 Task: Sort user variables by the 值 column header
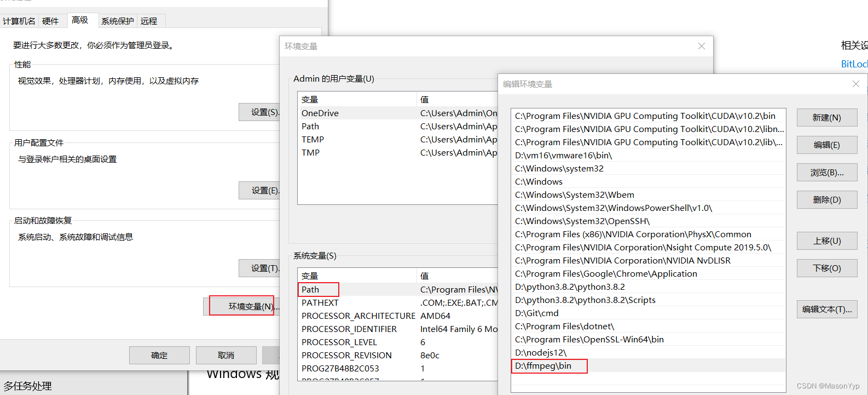(x=458, y=99)
